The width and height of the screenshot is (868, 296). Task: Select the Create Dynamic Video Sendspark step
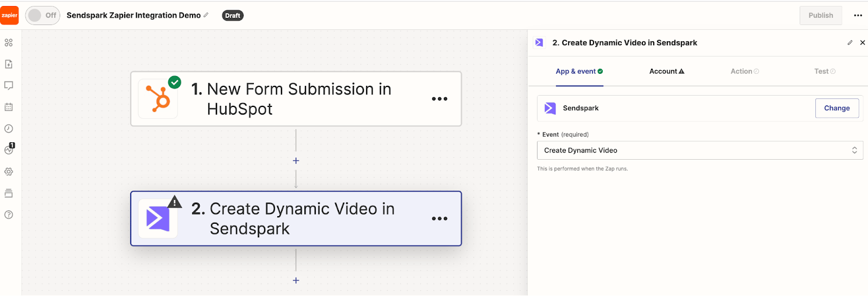pyautogui.click(x=296, y=218)
